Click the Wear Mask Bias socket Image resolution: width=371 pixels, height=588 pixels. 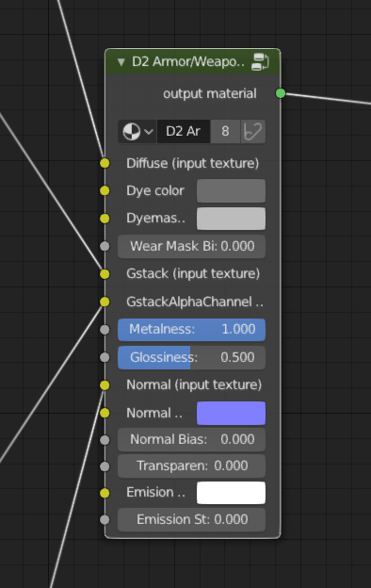tap(105, 246)
